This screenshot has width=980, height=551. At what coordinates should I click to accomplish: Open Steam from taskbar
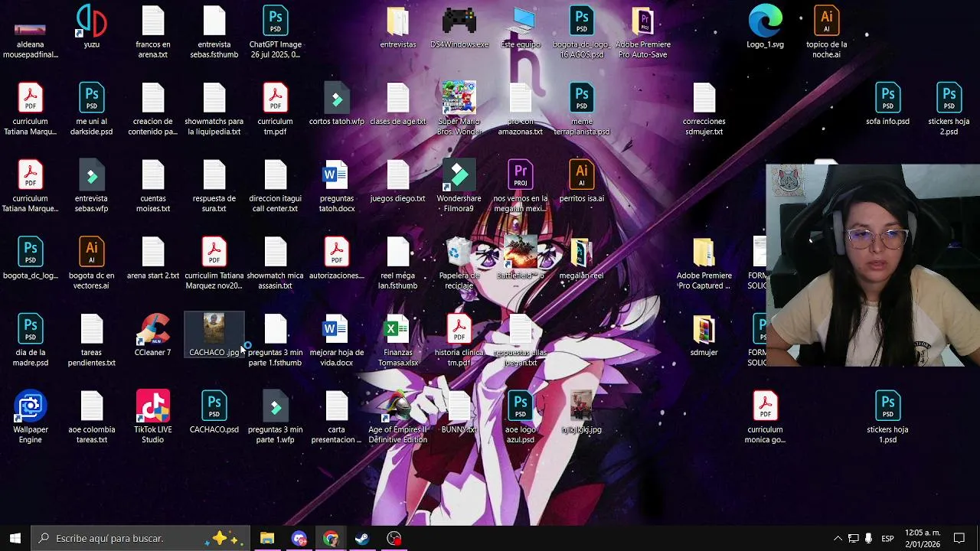point(361,538)
